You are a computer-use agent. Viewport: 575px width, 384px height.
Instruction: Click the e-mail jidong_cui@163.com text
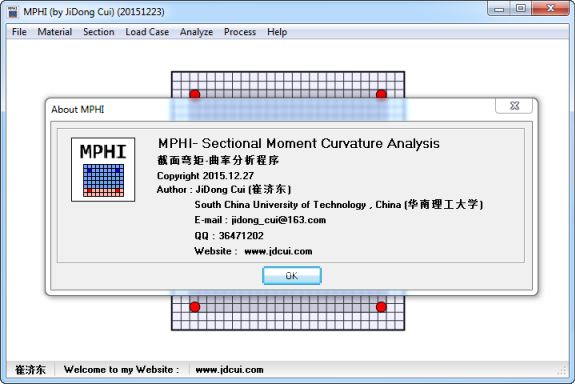[278, 220]
